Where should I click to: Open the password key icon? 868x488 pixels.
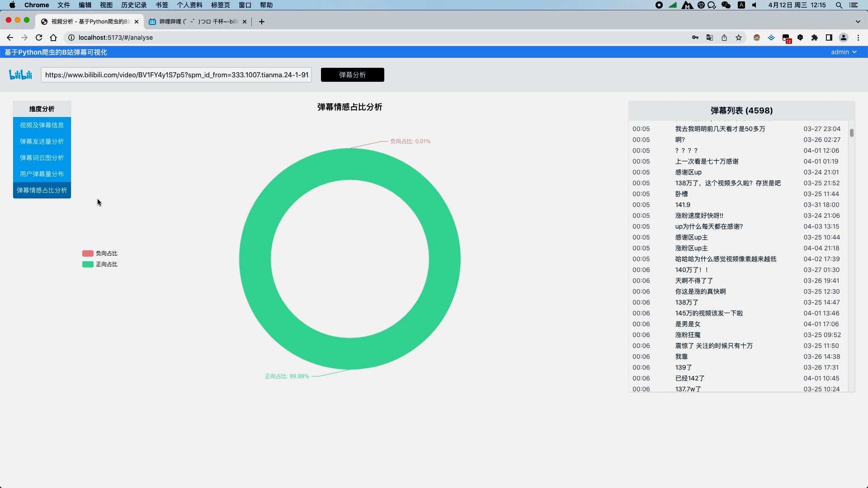point(695,38)
